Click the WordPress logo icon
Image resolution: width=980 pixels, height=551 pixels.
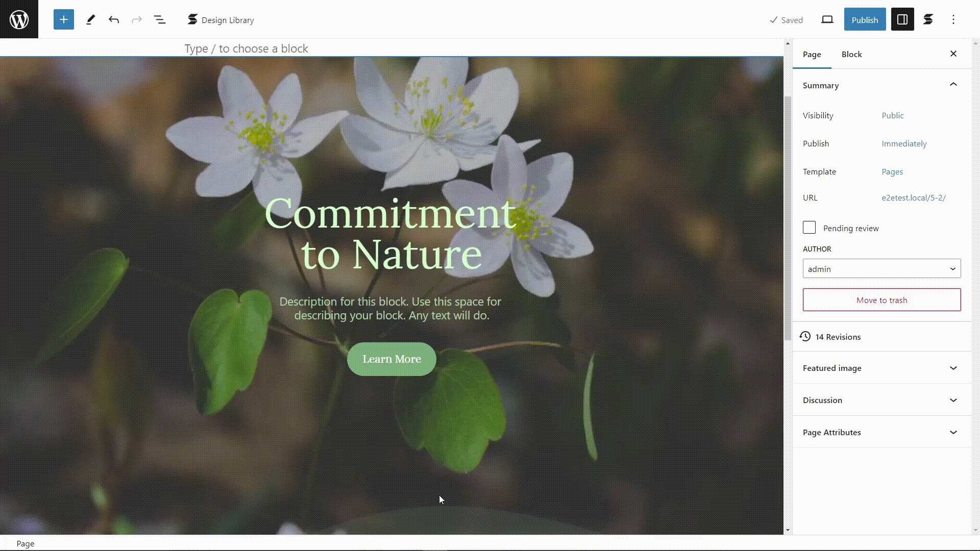(19, 19)
